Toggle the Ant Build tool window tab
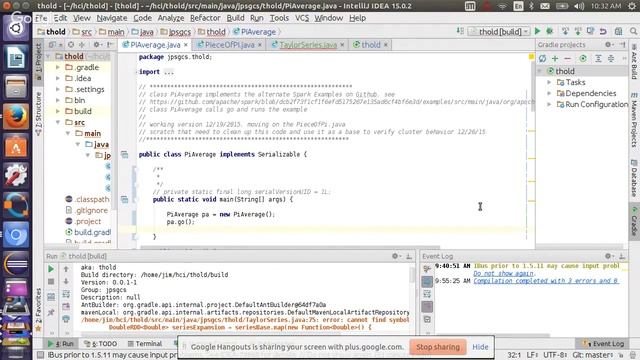 point(634,61)
